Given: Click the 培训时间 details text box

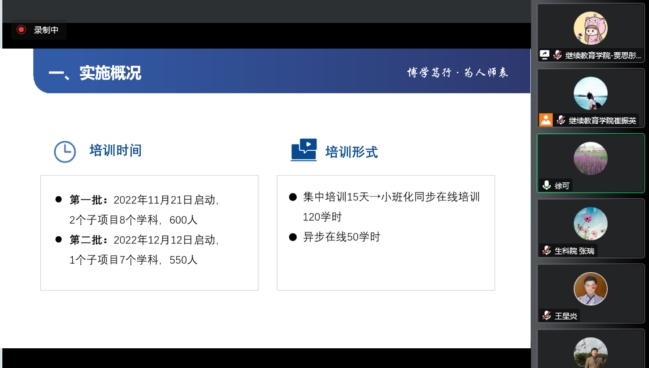Looking at the screenshot, I should coord(149,233).
